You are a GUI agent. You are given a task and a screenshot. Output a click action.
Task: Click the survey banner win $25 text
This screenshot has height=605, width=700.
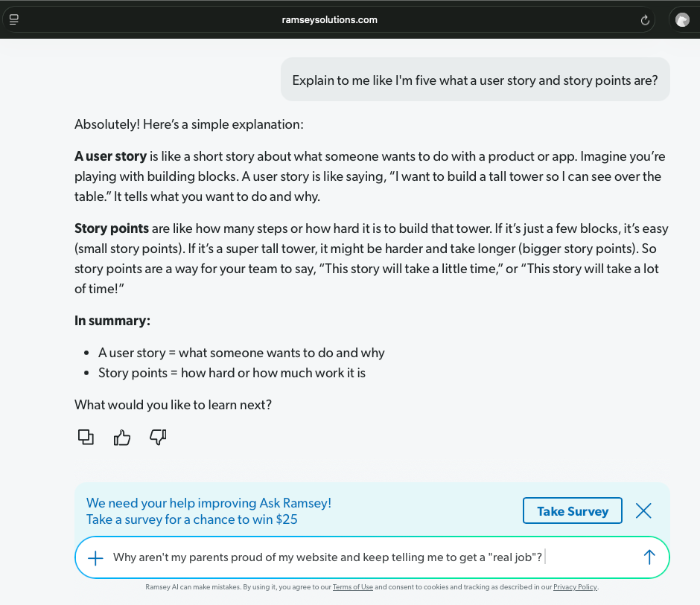pyautogui.click(x=192, y=519)
